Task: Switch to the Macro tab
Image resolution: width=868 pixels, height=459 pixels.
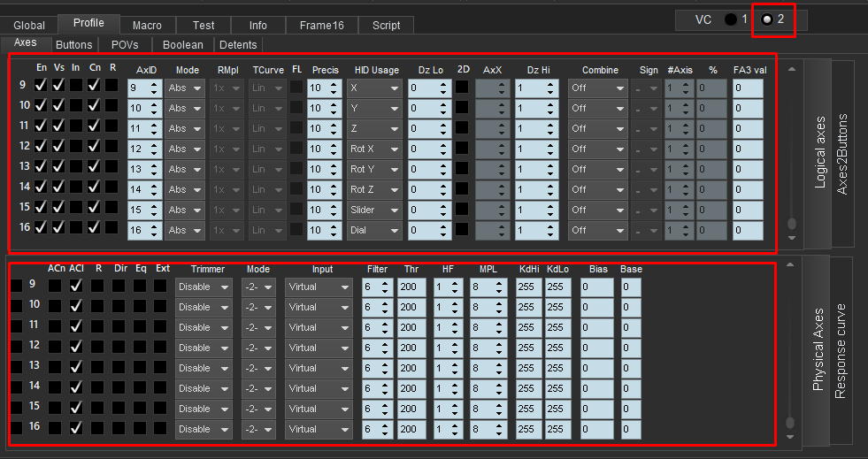Action: click(x=147, y=25)
